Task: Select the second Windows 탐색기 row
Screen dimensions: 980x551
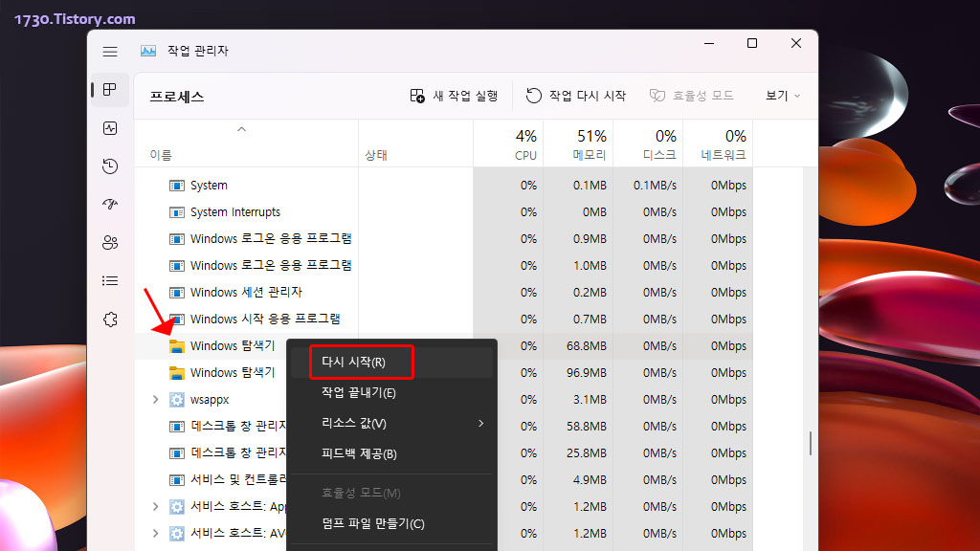Action: pos(444,373)
